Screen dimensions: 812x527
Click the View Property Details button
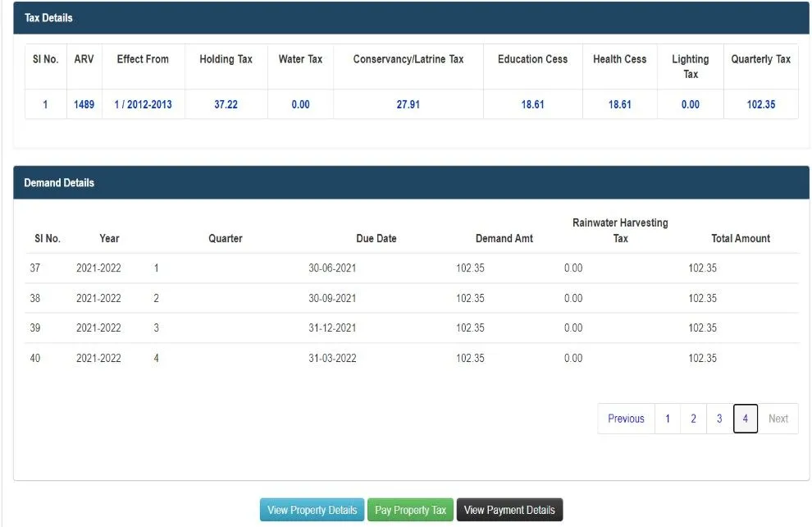tap(312, 510)
